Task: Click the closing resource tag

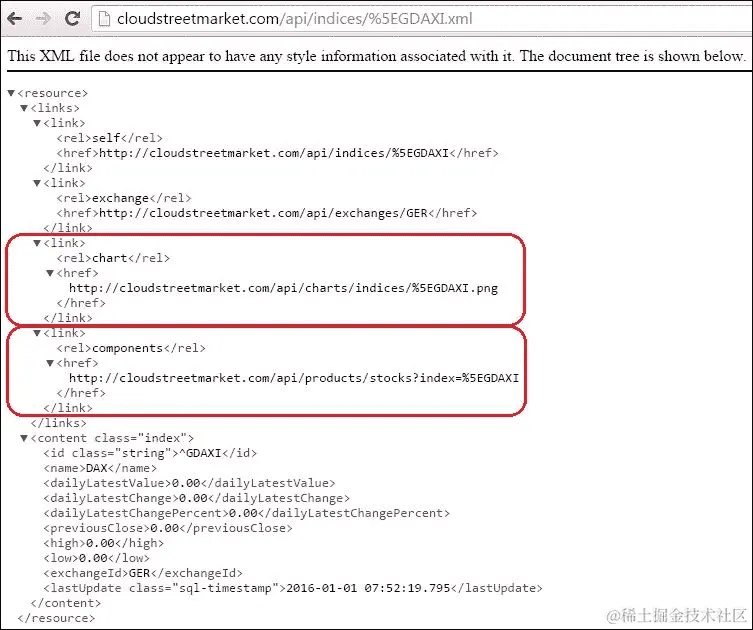Action: [x=56, y=618]
